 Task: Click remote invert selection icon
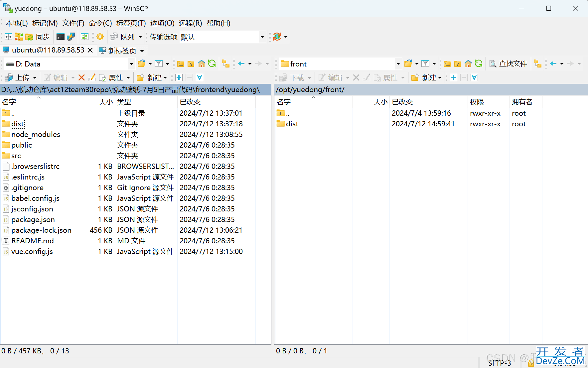pyautogui.click(x=474, y=77)
